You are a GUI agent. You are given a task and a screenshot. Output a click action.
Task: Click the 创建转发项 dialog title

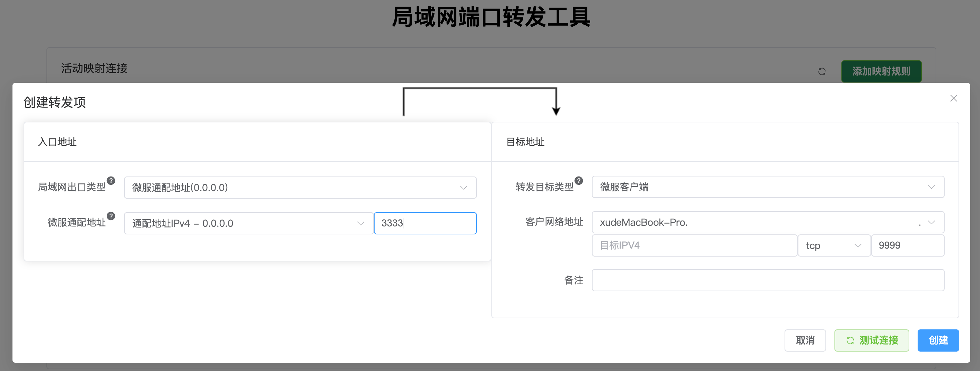point(54,102)
